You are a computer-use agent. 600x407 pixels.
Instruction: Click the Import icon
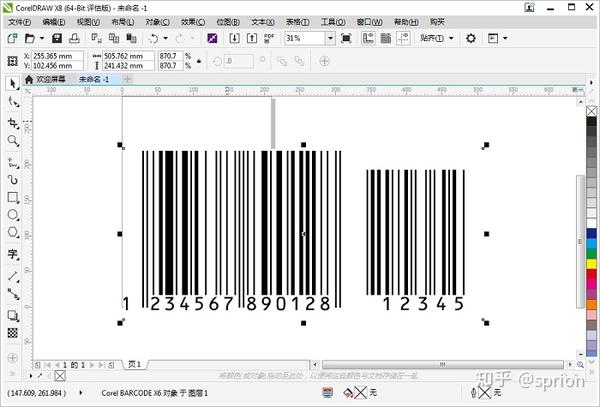[235, 38]
